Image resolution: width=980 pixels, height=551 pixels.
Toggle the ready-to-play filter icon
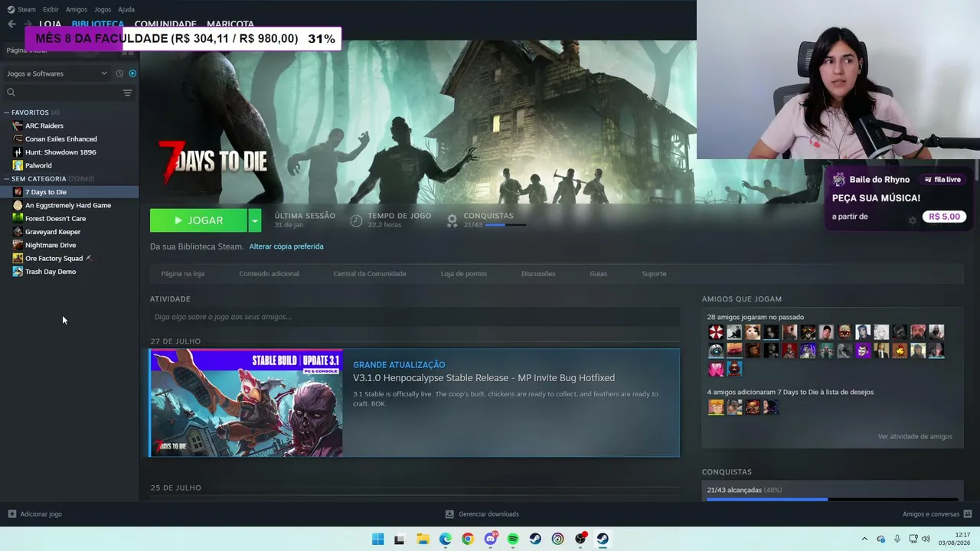pyautogui.click(x=132, y=73)
